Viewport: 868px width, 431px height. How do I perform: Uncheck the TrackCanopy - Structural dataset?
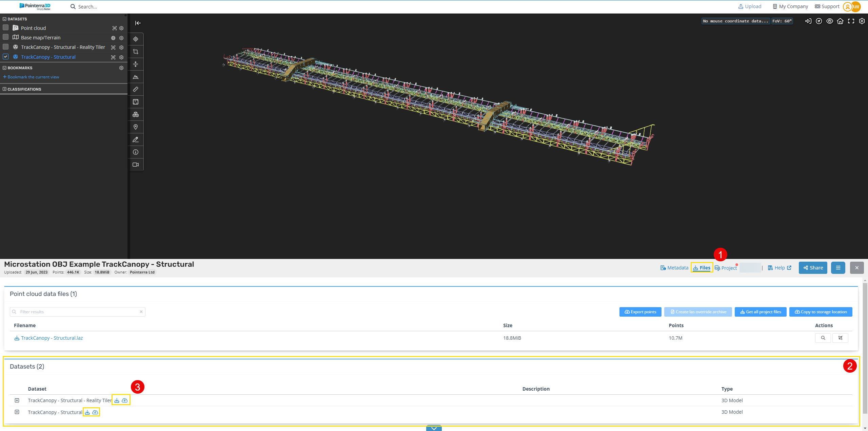[x=5, y=57]
